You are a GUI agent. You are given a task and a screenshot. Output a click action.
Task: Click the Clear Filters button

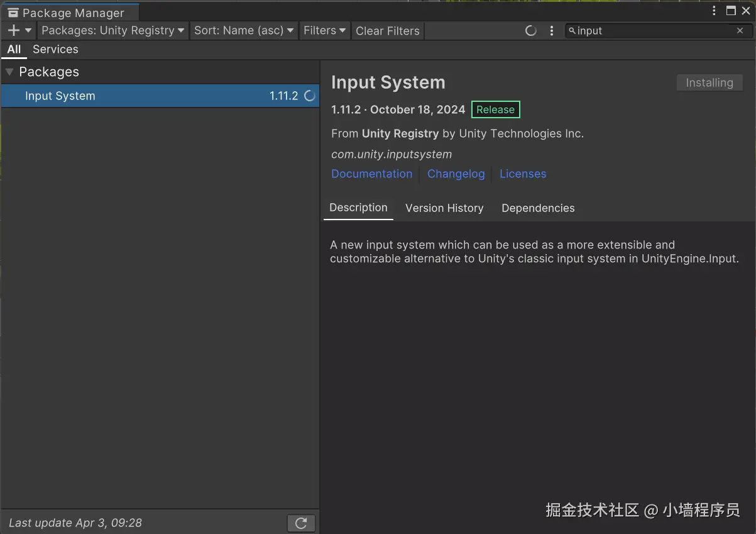[x=387, y=31]
